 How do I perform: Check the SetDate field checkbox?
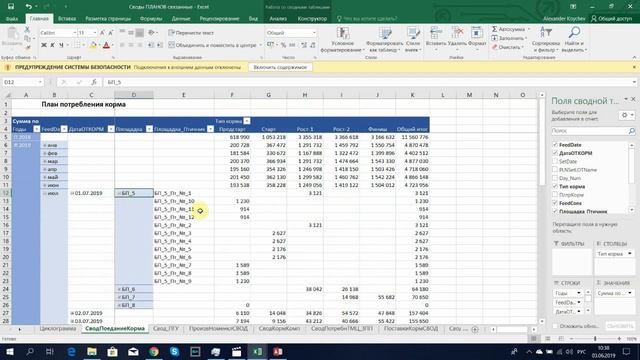tap(555, 162)
